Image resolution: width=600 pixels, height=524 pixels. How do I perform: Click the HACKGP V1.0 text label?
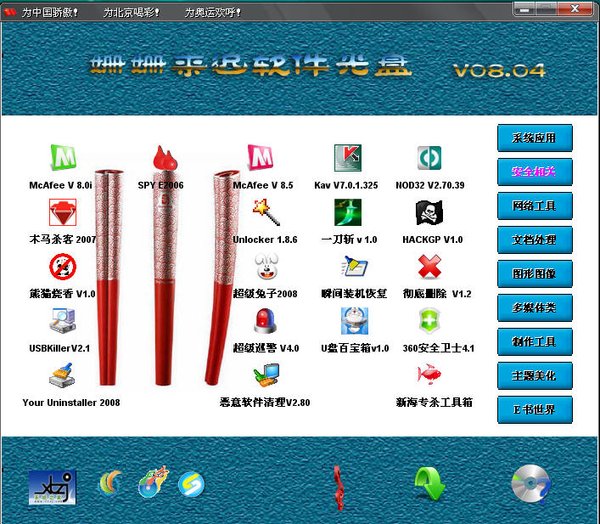[432, 240]
